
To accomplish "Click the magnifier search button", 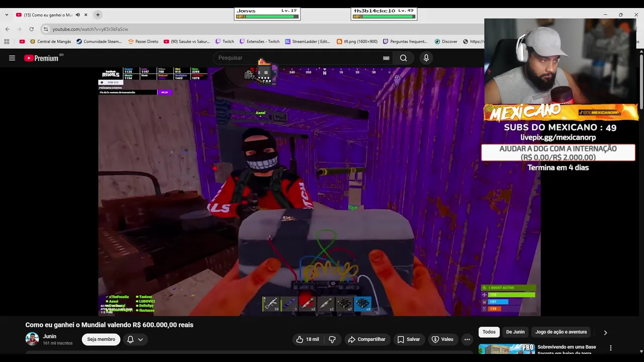I will coord(404,58).
